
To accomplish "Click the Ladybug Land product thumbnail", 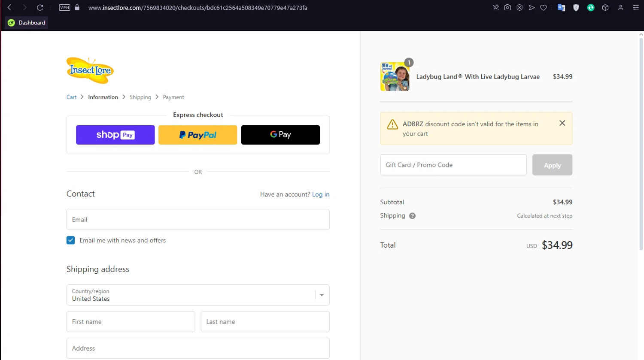I will (x=395, y=76).
